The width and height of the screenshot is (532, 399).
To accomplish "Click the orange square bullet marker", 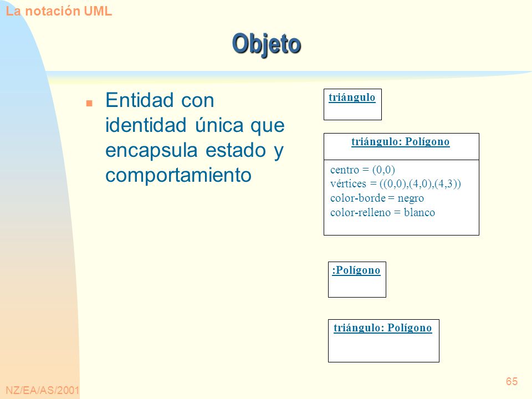I will click(89, 103).
